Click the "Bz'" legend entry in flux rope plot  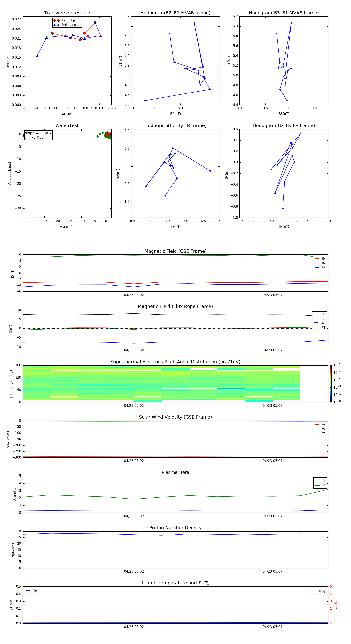320,323
